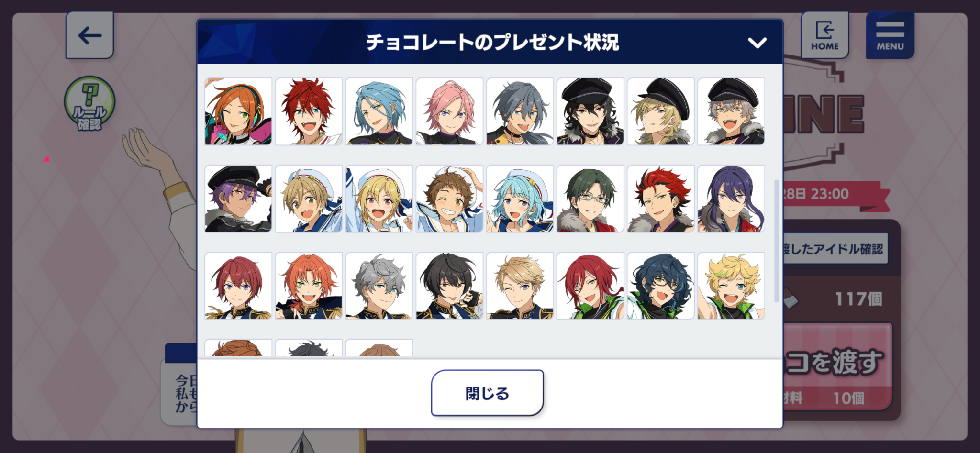This screenshot has height=453, width=980.
Task: Choose the pink-haired idol portrait
Action: point(449,111)
